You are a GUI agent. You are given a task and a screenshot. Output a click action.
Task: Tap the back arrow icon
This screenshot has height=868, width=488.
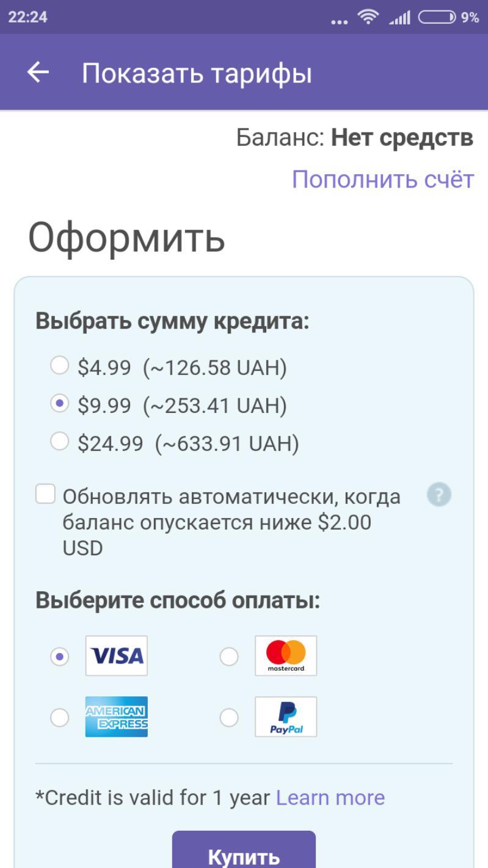(38, 73)
